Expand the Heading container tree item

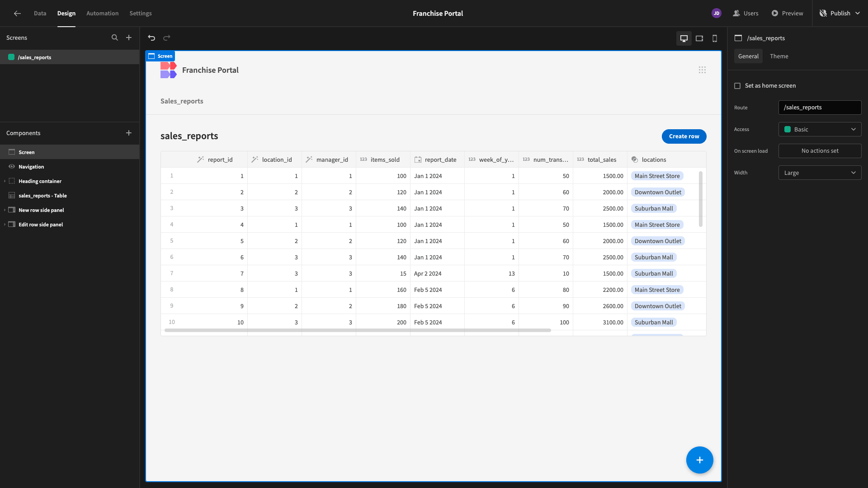tap(5, 181)
